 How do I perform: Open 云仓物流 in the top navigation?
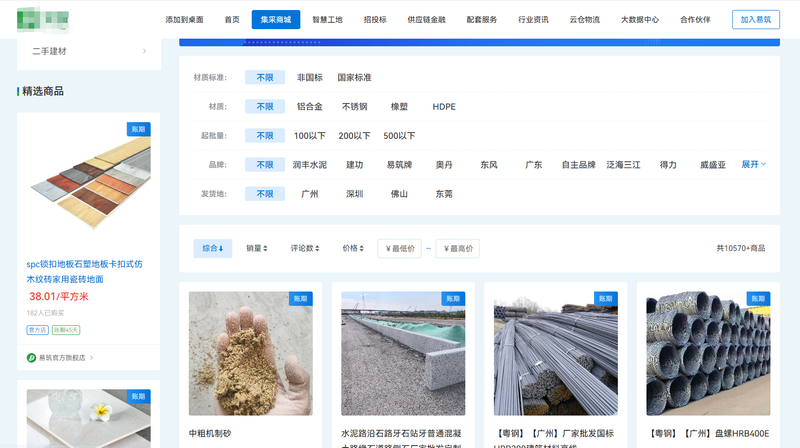tap(585, 19)
